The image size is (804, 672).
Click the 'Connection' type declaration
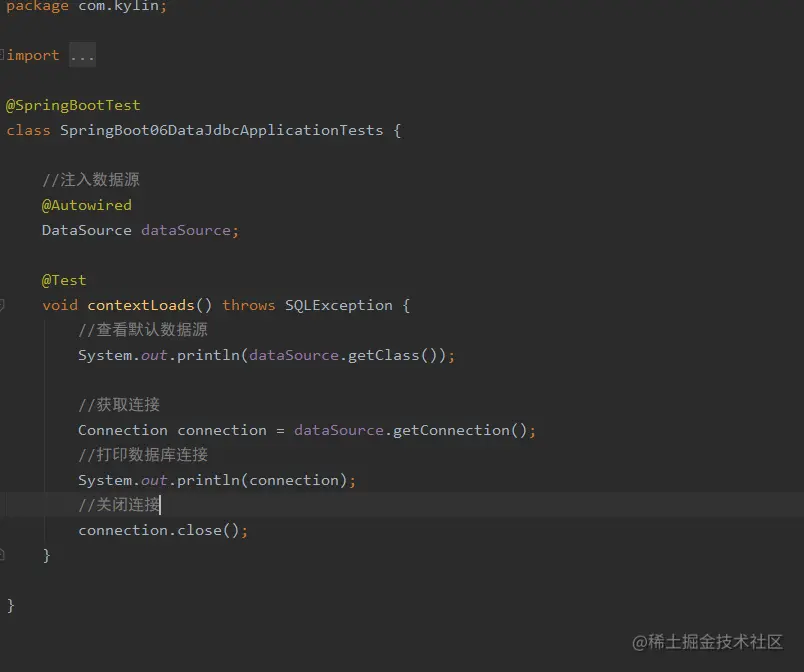[x=123, y=430]
